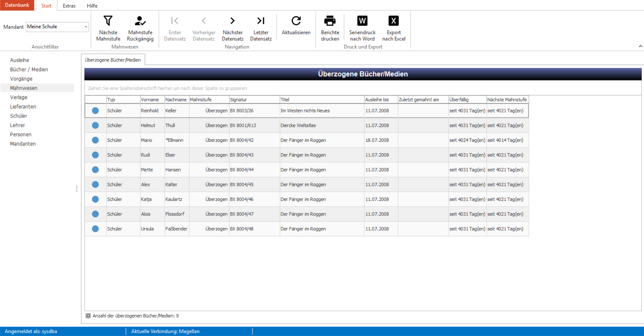Click blue status dot for Ursula Faßbender

[95, 229]
